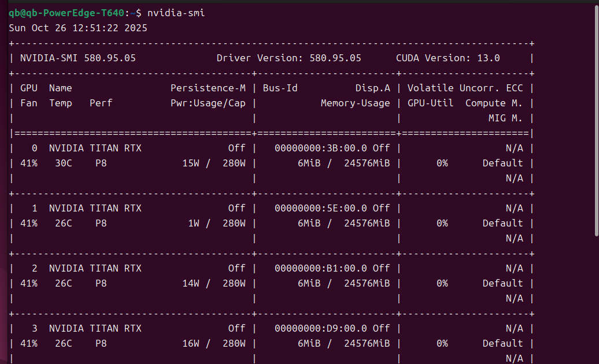Click the 'P8' perf state of GPU 2
The image size is (599, 364).
101,284
